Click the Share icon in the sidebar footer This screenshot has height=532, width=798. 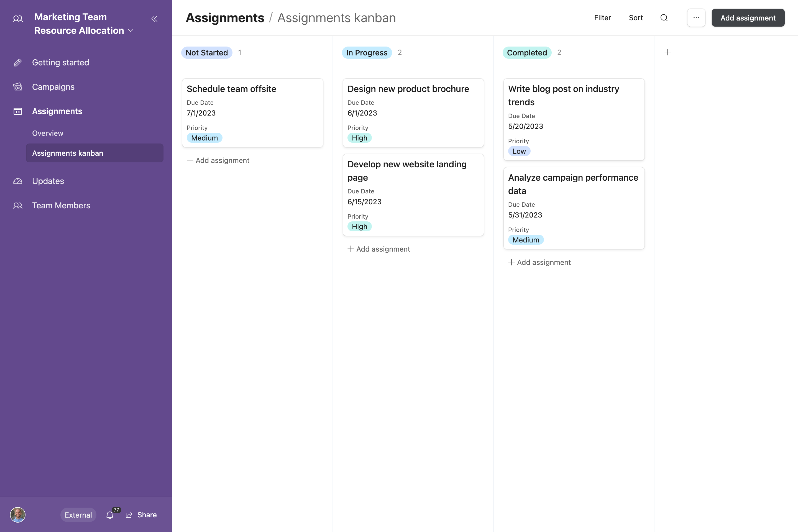tap(129, 515)
